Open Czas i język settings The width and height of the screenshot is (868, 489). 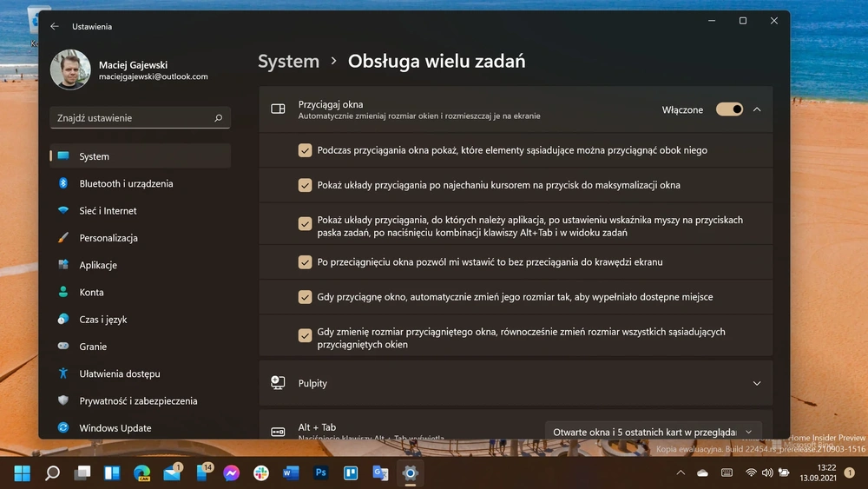tap(140, 319)
